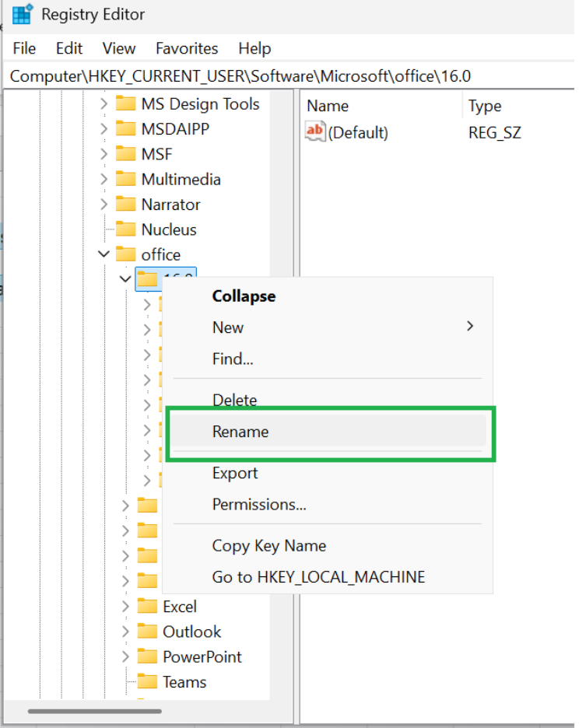Click the MS Design Tools folder icon
Screen dimensions: 586x728
coord(125,103)
